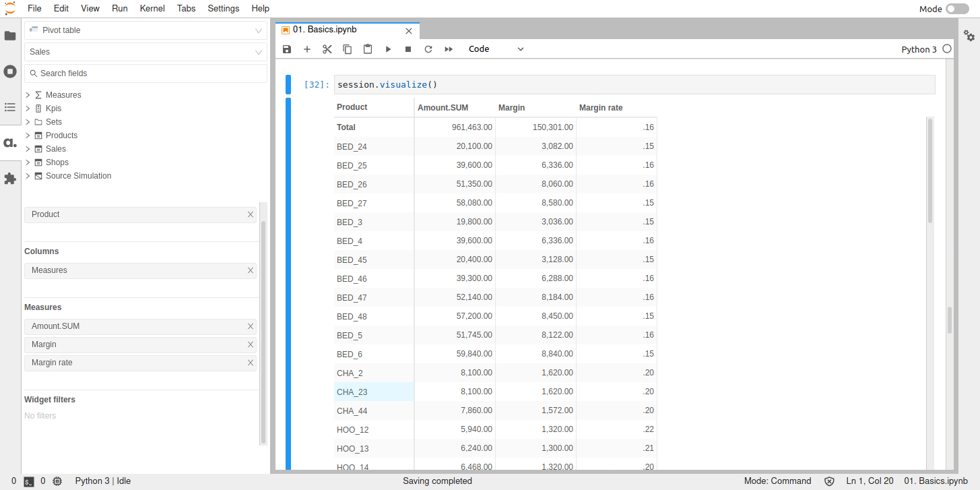The height and width of the screenshot is (490, 980).
Task: Click in the Search fields box
Action: (x=146, y=73)
